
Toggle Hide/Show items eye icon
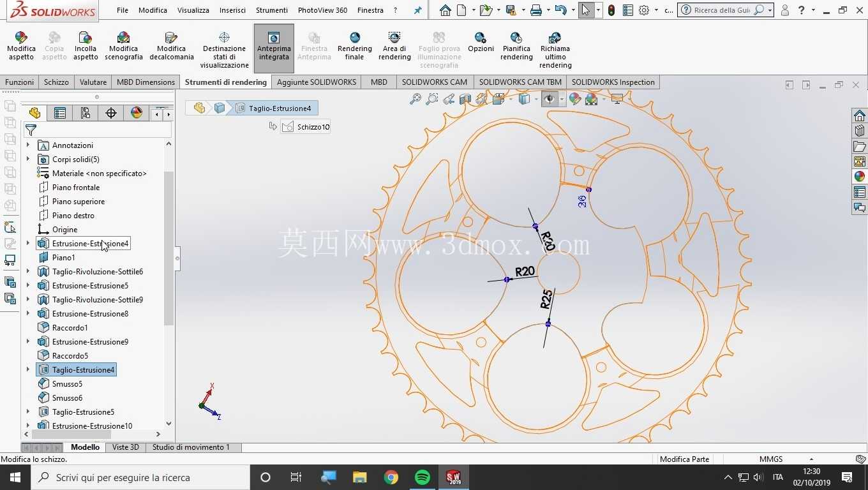pos(549,99)
